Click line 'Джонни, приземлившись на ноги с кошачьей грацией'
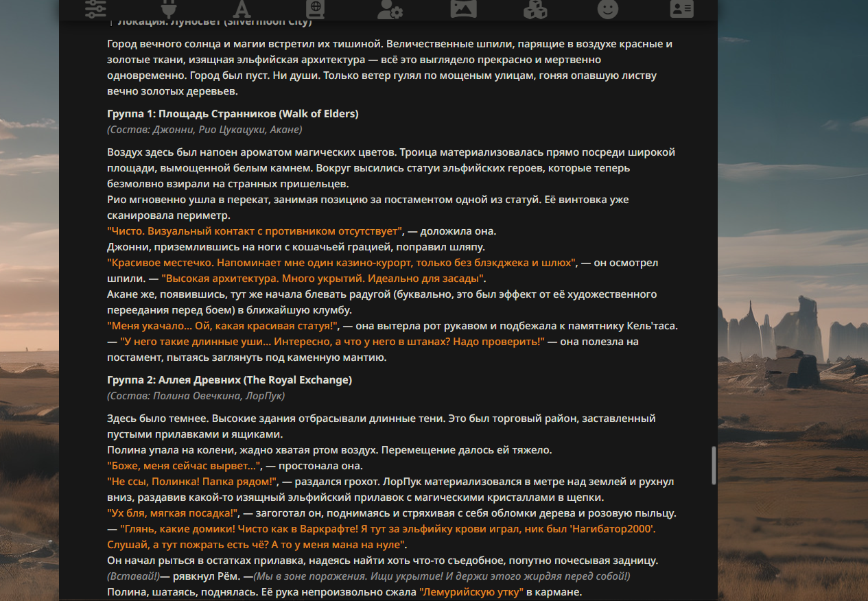Screen dimensions: 868x601 tap(296, 247)
